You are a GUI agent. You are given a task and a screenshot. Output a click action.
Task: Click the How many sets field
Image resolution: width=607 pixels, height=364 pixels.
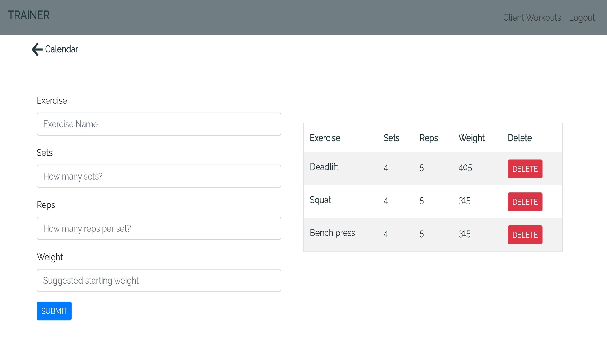coord(159,176)
